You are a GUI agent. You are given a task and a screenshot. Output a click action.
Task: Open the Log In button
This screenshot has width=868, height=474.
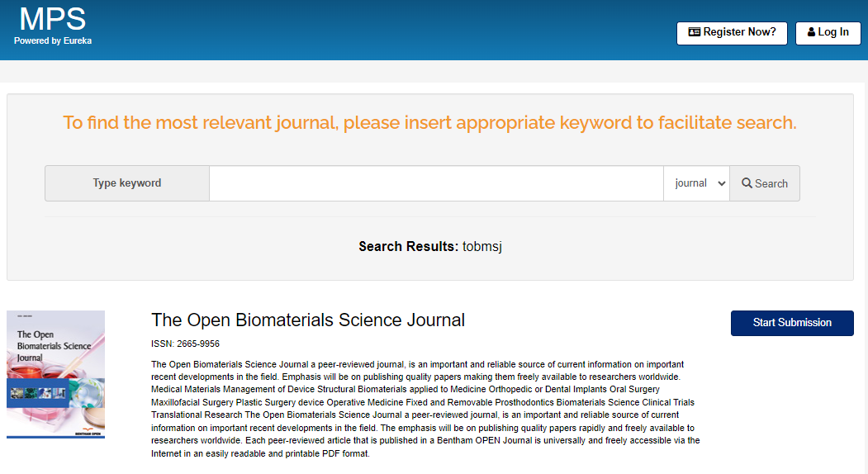(828, 33)
